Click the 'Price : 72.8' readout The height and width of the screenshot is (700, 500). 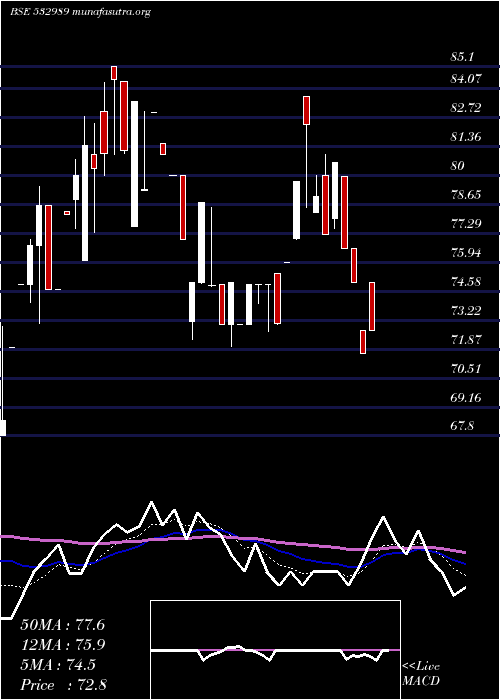pyautogui.click(x=63, y=685)
